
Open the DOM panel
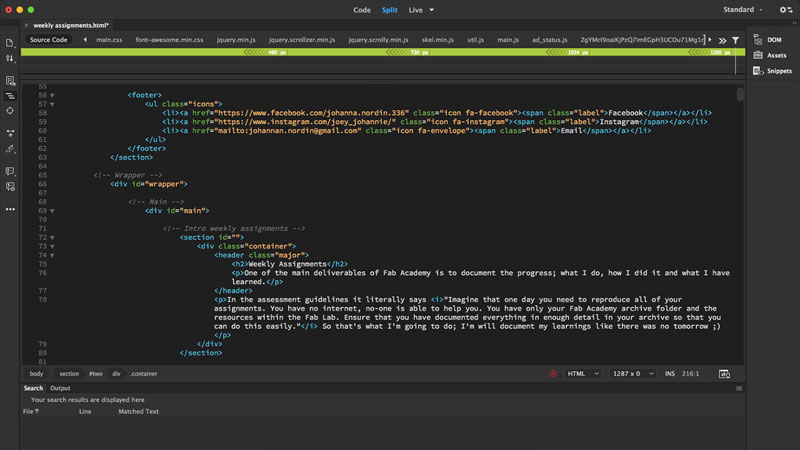[774, 40]
